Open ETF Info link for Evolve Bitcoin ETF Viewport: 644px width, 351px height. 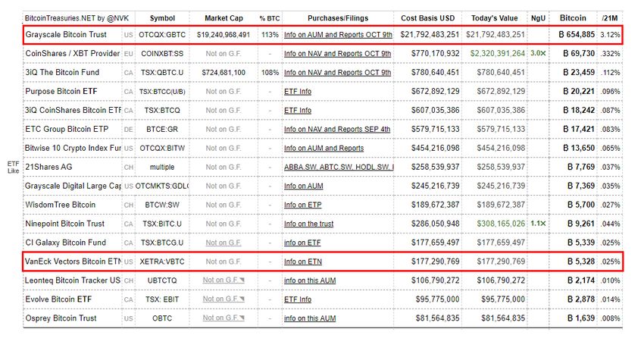pyautogui.click(x=298, y=299)
